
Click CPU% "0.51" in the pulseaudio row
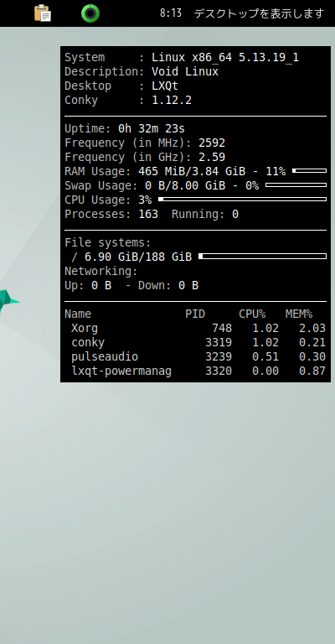click(265, 357)
